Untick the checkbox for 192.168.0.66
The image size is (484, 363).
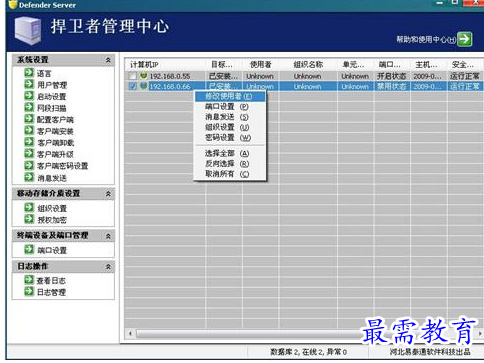point(133,86)
